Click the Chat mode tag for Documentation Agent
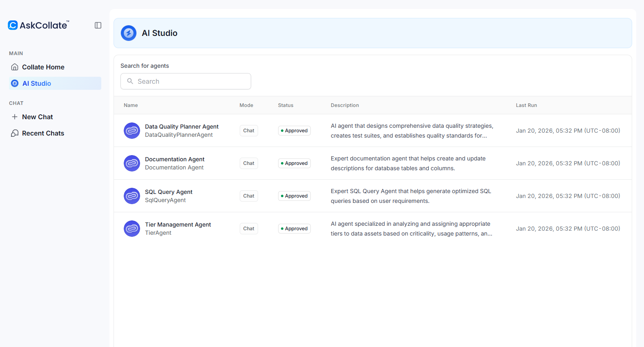The image size is (644, 347). tap(249, 163)
